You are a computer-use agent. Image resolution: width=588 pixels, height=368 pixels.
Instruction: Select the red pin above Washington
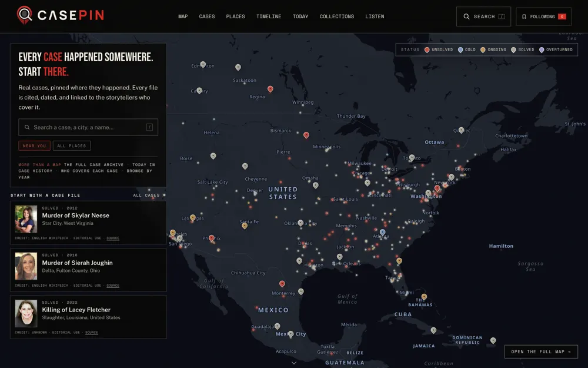coord(437,188)
